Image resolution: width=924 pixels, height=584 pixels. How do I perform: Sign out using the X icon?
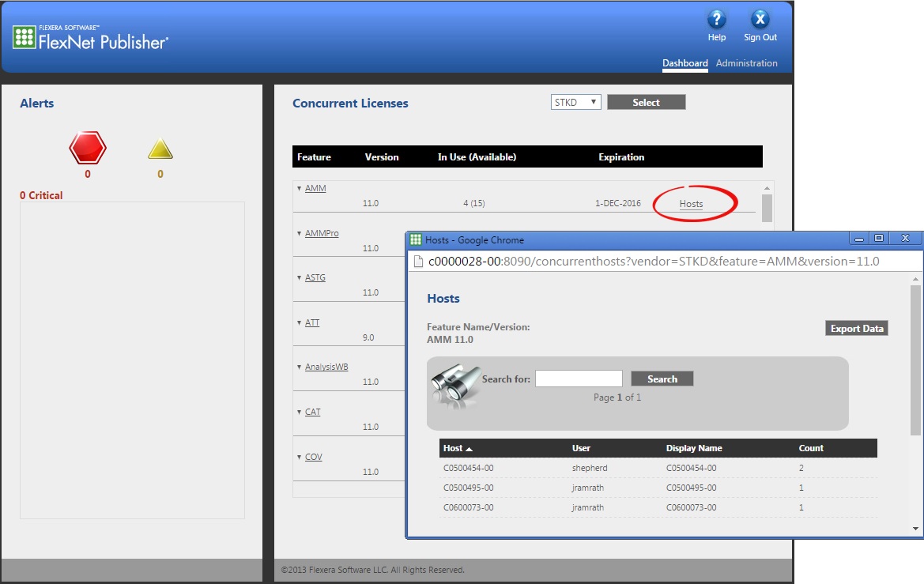[760, 20]
